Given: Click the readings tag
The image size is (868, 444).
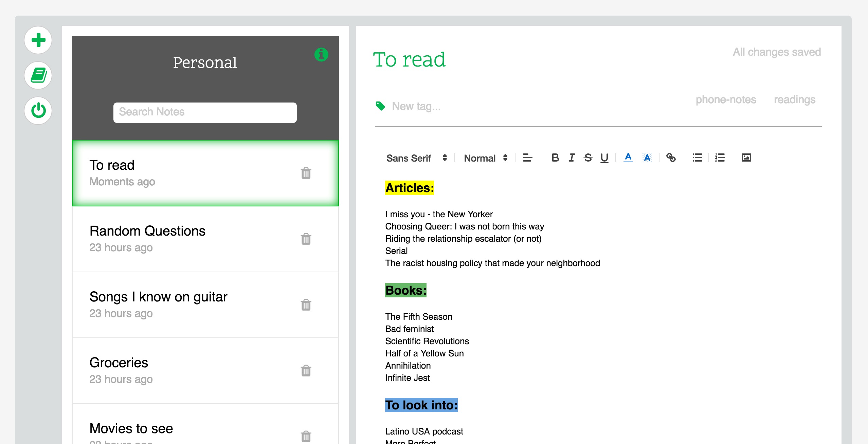Looking at the screenshot, I should pos(795,100).
